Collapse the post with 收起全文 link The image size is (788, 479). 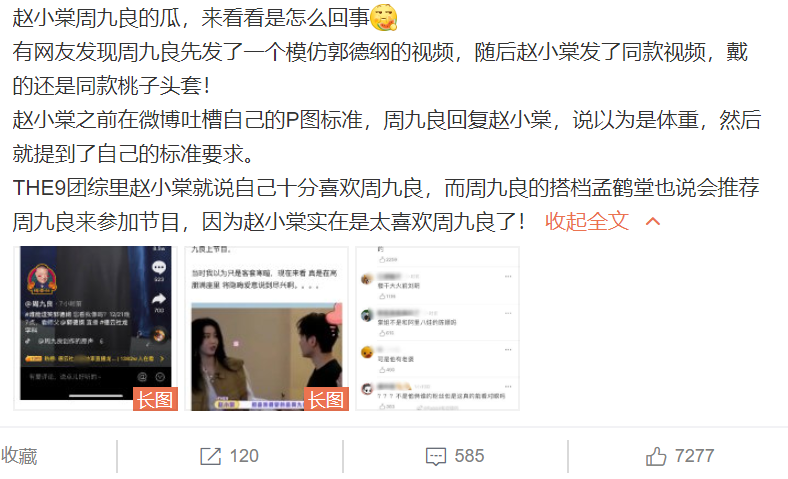[586, 221]
